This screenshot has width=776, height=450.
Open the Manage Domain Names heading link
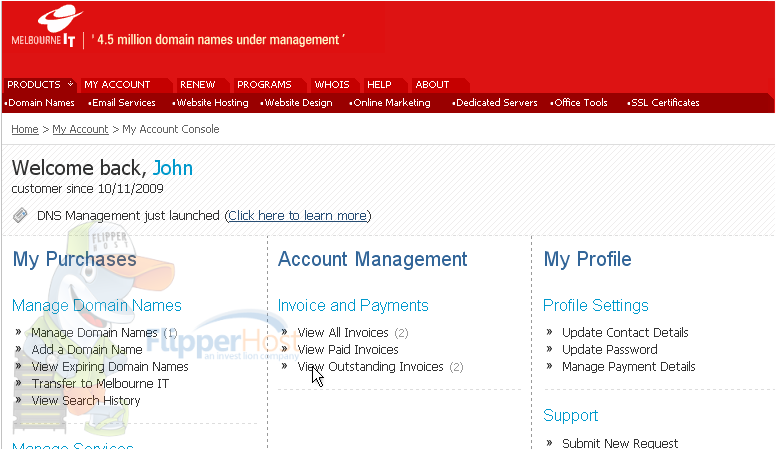[97, 305]
